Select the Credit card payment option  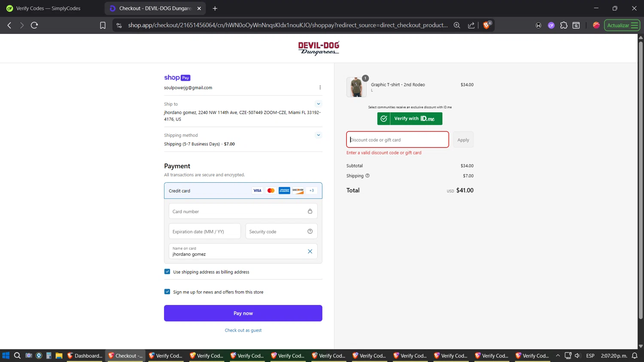point(243,190)
